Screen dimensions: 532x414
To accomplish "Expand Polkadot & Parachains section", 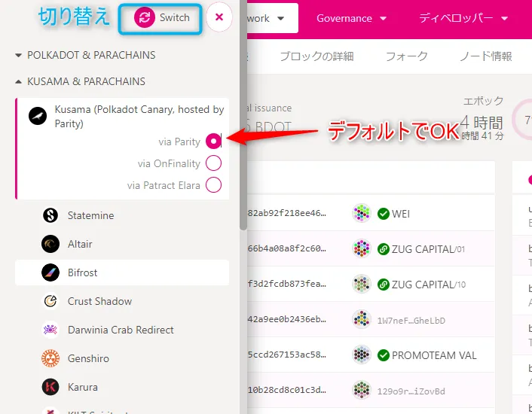I will tap(85, 55).
